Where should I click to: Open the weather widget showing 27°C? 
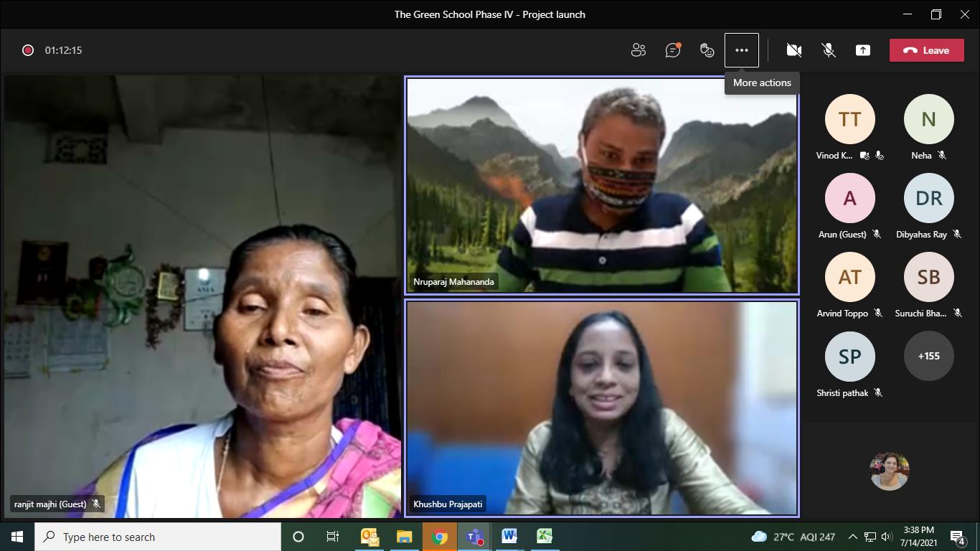pyautogui.click(x=793, y=537)
